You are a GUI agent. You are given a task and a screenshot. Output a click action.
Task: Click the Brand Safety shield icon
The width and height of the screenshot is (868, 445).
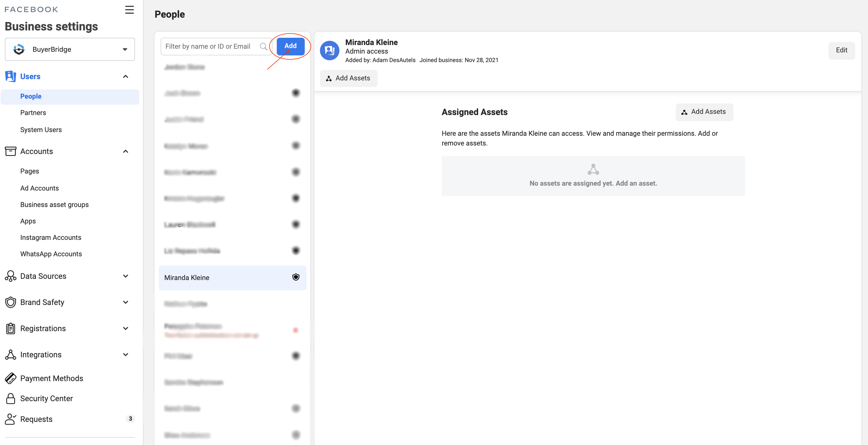(10, 302)
